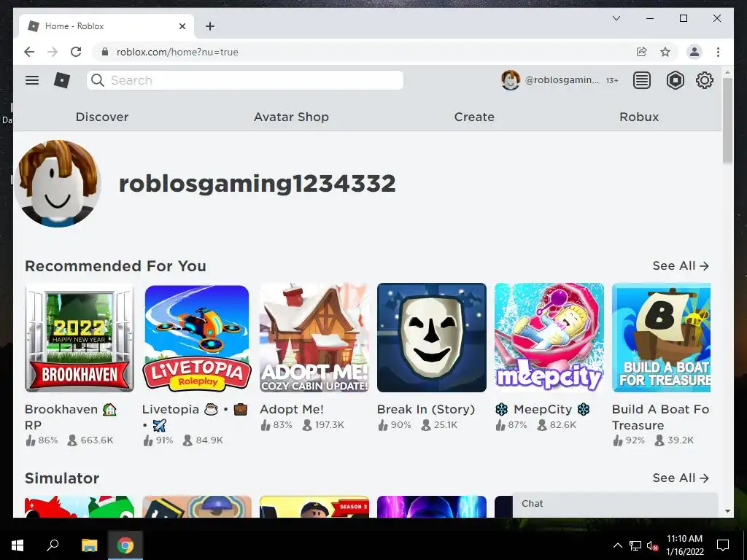Image resolution: width=747 pixels, height=560 pixels.
Task: Open the Brookhaven thumbnail
Action: click(x=79, y=338)
